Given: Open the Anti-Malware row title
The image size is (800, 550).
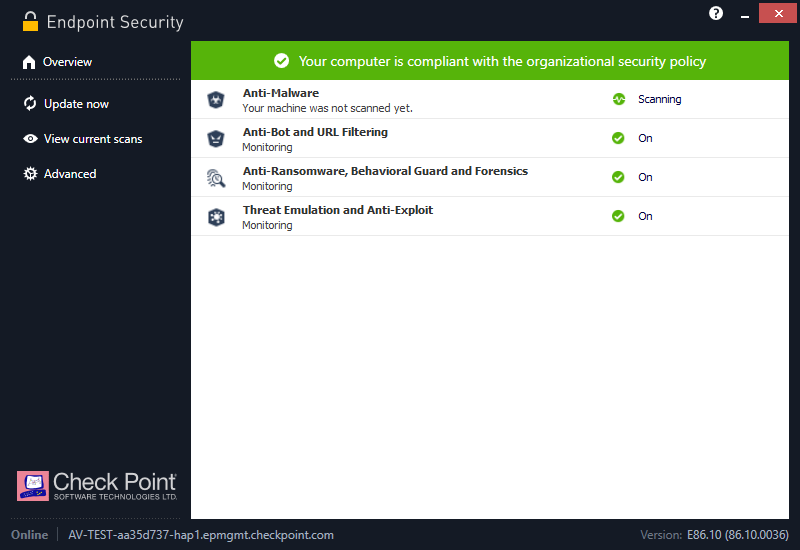Looking at the screenshot, I should (x=281, y=93).
